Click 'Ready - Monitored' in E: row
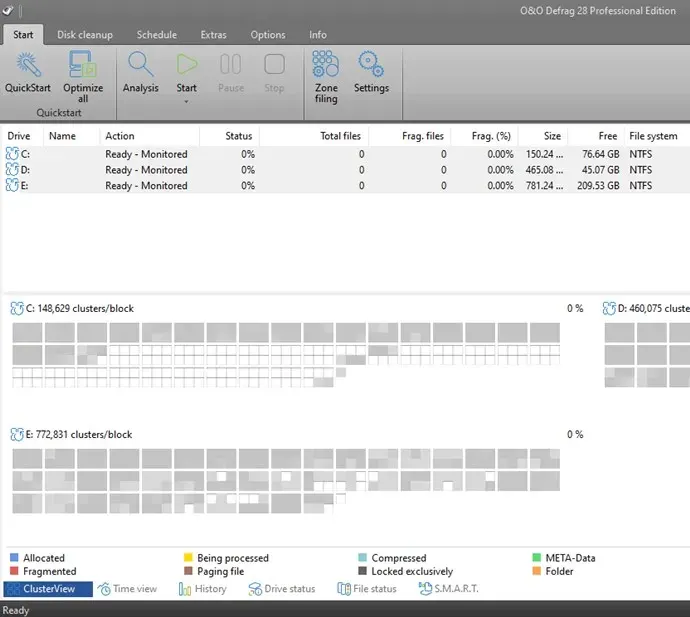Screen dimensions: 690x617 click(146, 186)
